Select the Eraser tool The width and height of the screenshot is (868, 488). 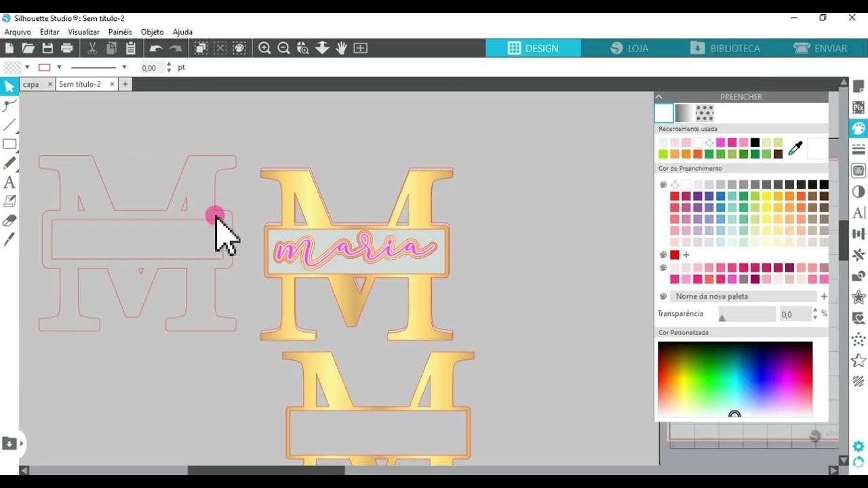[x=9, y=220]
